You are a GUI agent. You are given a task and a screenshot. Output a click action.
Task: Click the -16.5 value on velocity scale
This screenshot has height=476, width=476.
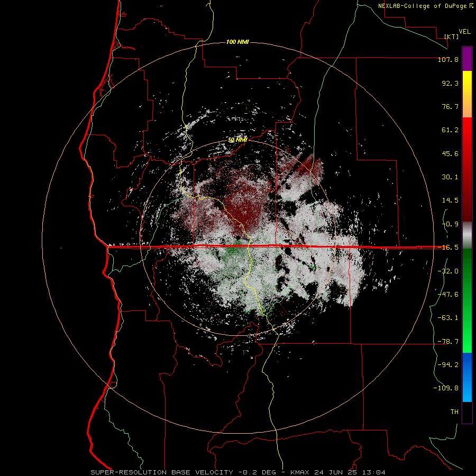(448, 248)
